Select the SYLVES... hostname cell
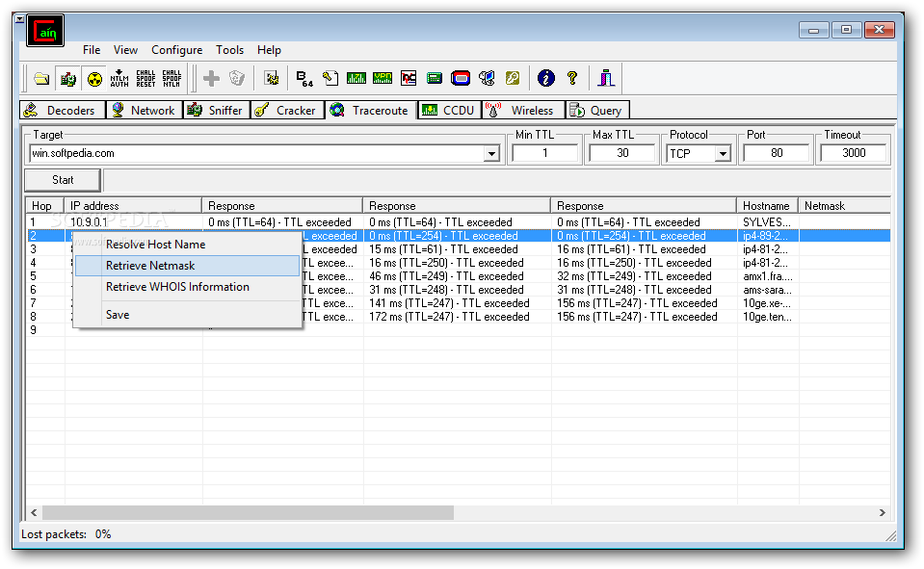 pyautogui.click(x=767, y=222)
